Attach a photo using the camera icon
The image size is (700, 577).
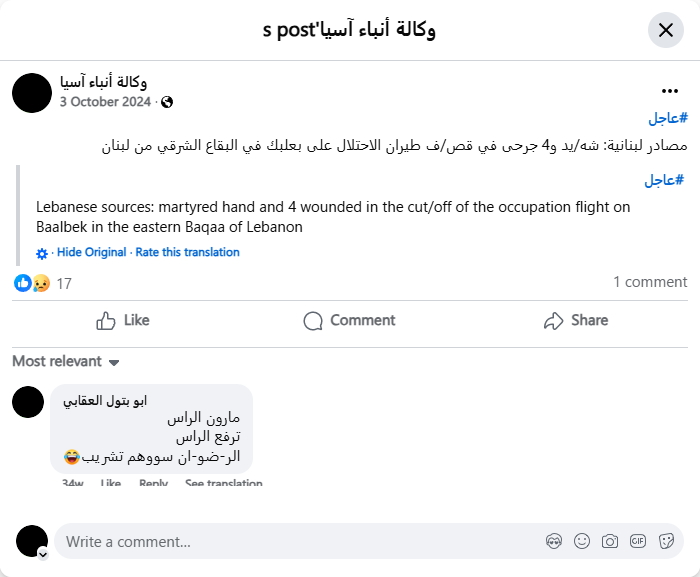610,541
